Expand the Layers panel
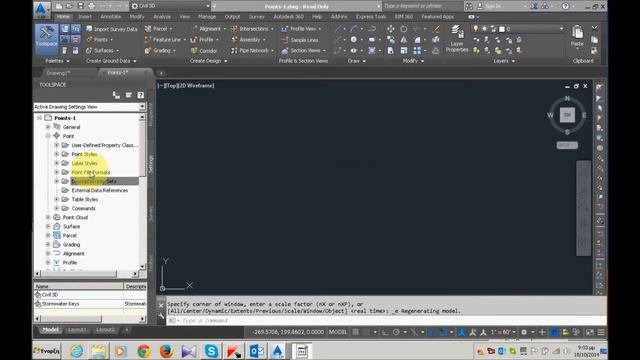The width and height of the screenshot is (640, 360). pos(504,61)
